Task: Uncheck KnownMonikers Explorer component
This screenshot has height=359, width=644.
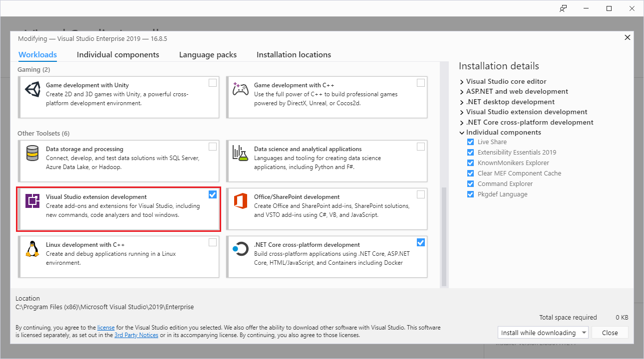Action: tap(470, 163)
